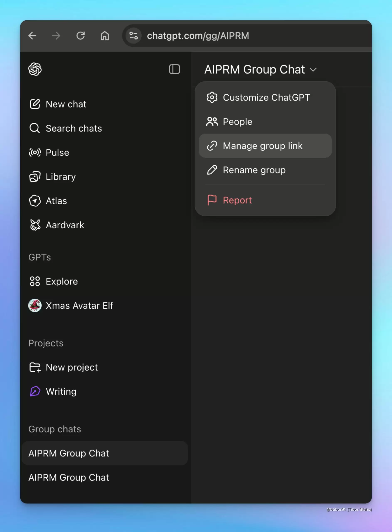
Task: Click the browser address bar URL
Action: point(198,36)
